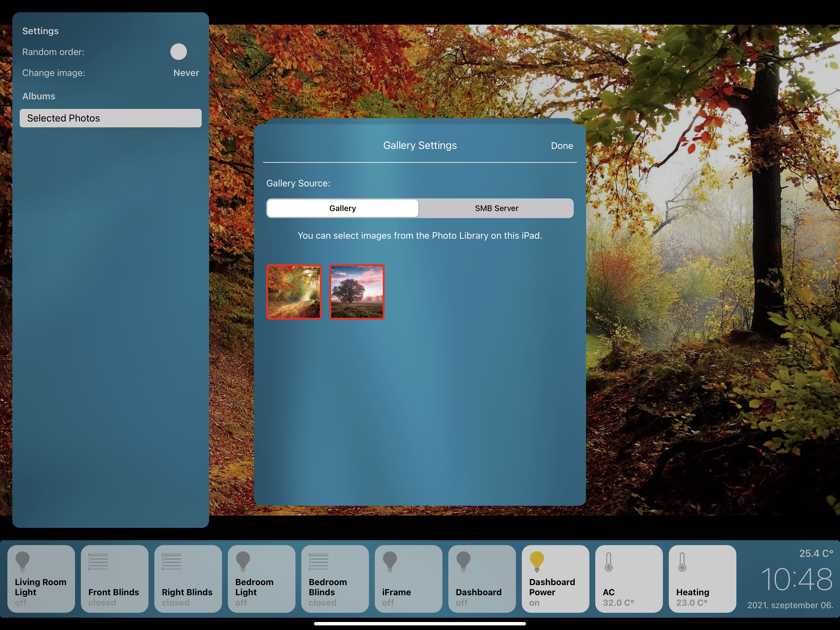Toggle the Dashboard Power tile label
The width and height of the screenshot is (840, 630).
tap(552, 587)
